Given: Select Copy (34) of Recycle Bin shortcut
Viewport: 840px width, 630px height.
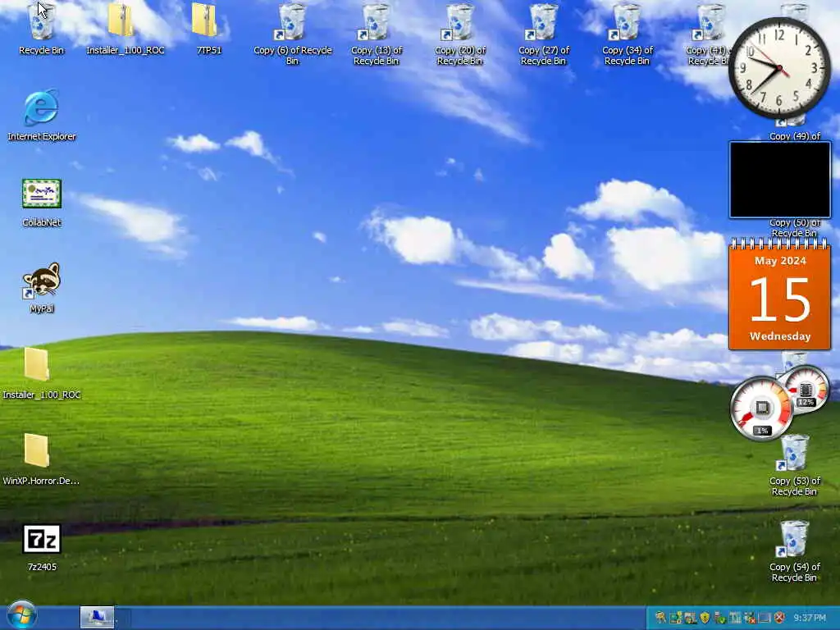Looking at the screenshot, I should [x=627, y=34].
